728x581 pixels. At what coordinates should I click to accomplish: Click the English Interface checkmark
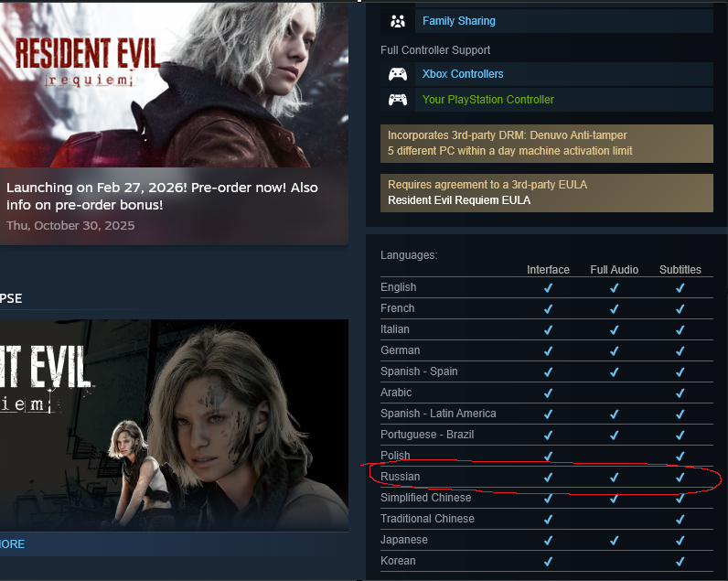(x=549, y=288)
